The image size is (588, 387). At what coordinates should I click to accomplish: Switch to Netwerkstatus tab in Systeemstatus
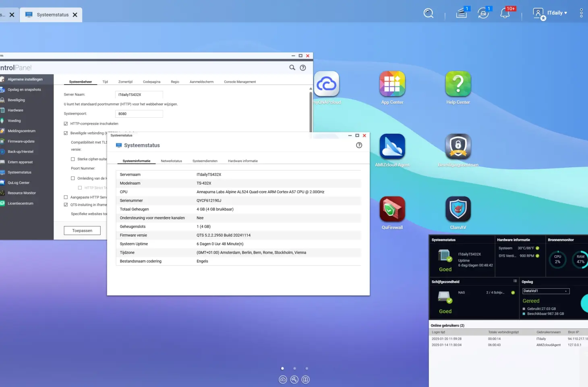172,161
